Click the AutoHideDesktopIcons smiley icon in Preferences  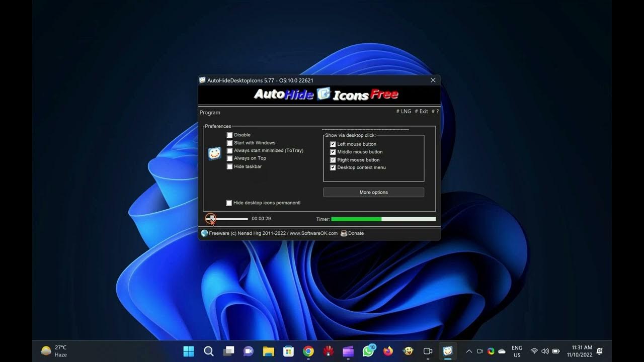tap(214, 153)
